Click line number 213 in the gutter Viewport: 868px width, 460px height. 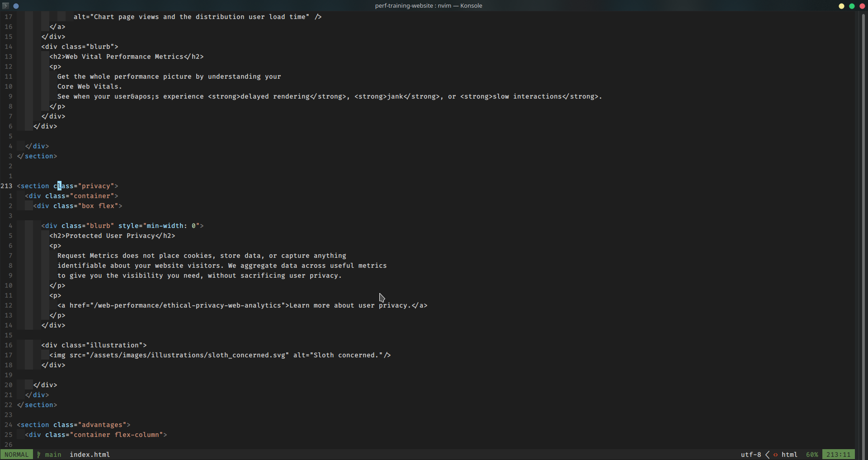6,186
